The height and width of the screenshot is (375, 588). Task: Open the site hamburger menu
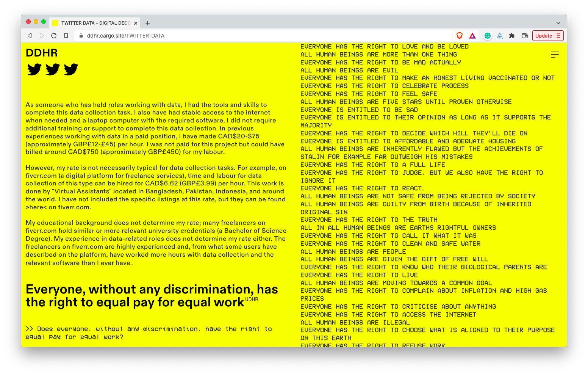tap(555, 55)
